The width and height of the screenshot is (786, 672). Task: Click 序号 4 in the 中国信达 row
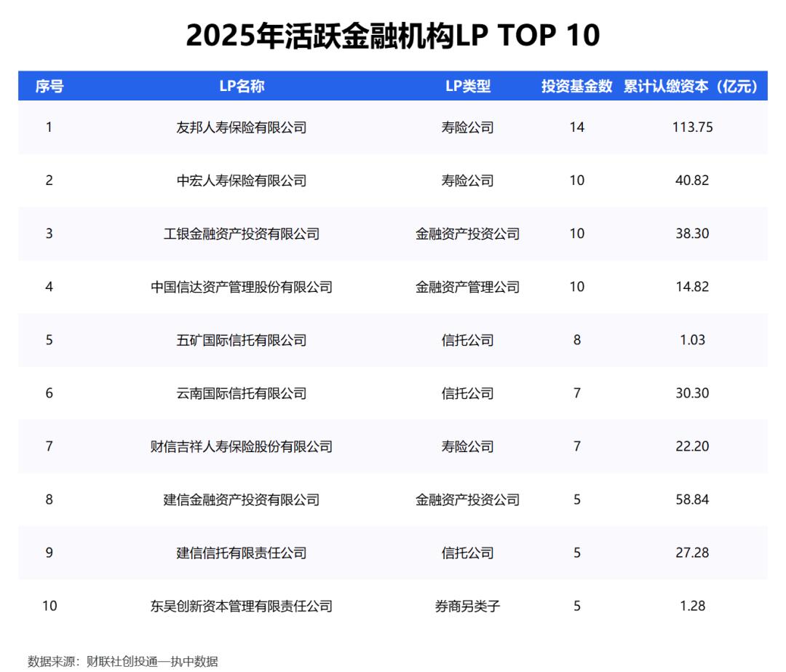[49, 287]
